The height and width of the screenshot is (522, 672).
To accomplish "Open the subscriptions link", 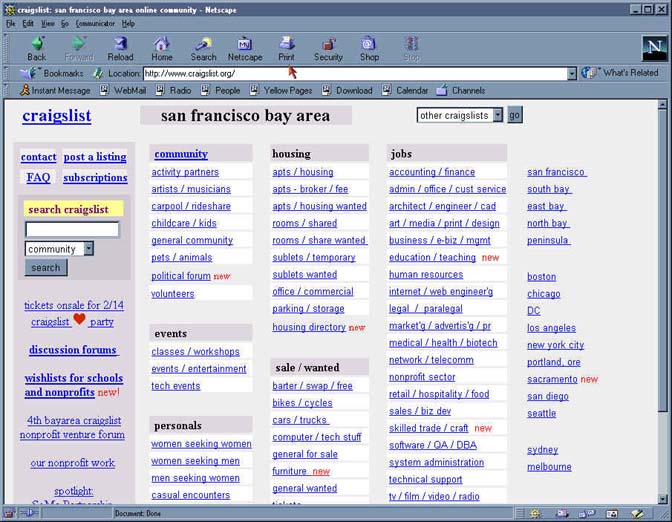I will (x=95, y=178).
